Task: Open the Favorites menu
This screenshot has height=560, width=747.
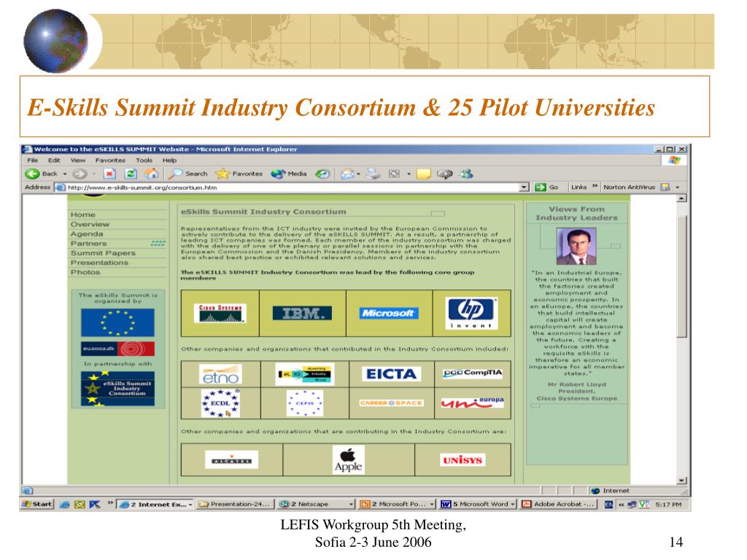Action: [110, 160]
